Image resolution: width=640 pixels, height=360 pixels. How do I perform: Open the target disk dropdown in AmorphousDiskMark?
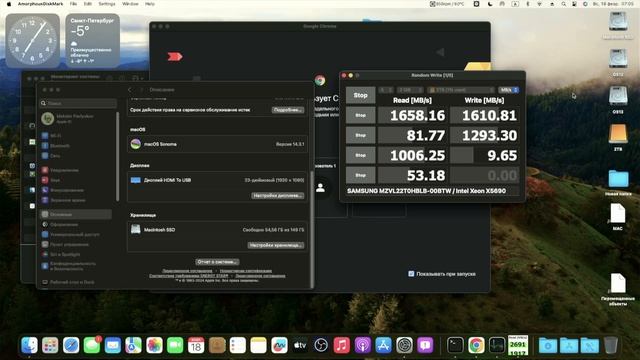tap(461, 90)
